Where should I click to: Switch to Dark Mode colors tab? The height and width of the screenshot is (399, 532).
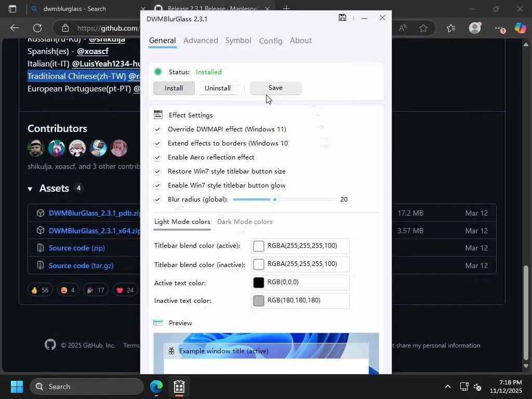tap(245, 221)
